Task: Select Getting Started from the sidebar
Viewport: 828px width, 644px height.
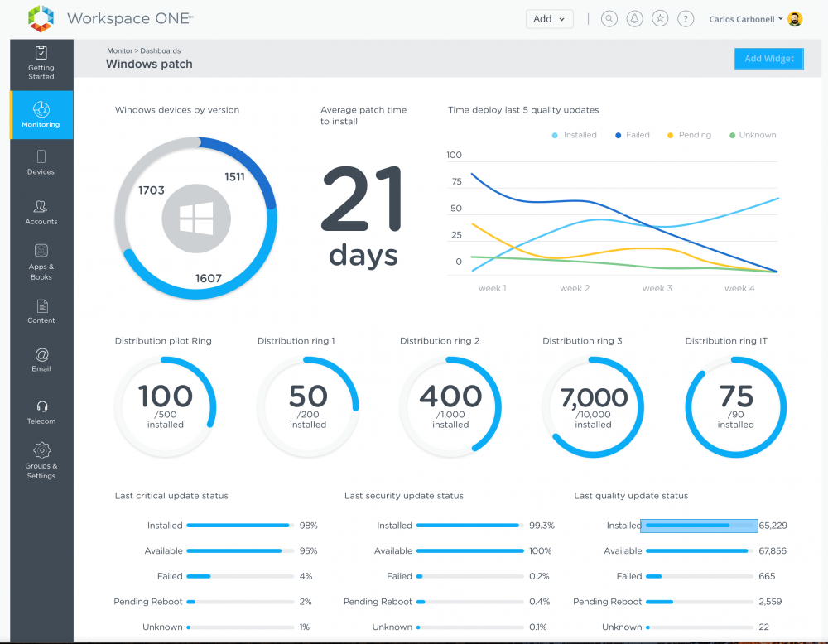Action: tap(41, 64)
